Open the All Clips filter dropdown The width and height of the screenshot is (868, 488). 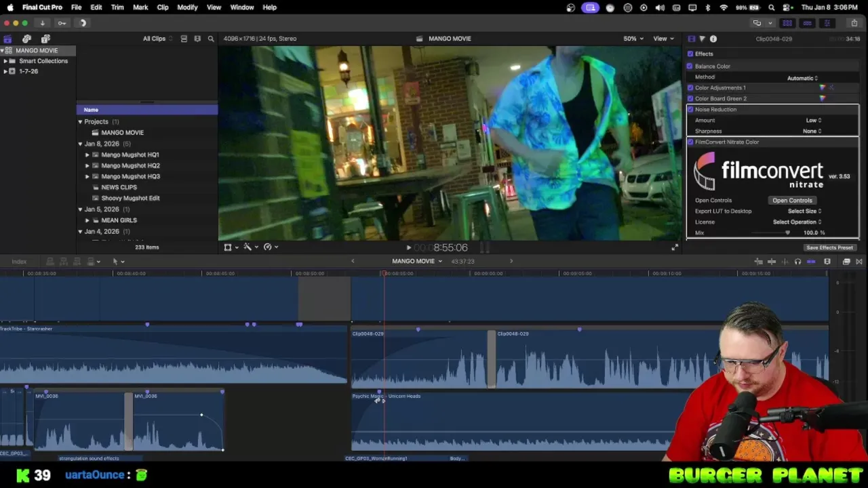tap(157, 39)
